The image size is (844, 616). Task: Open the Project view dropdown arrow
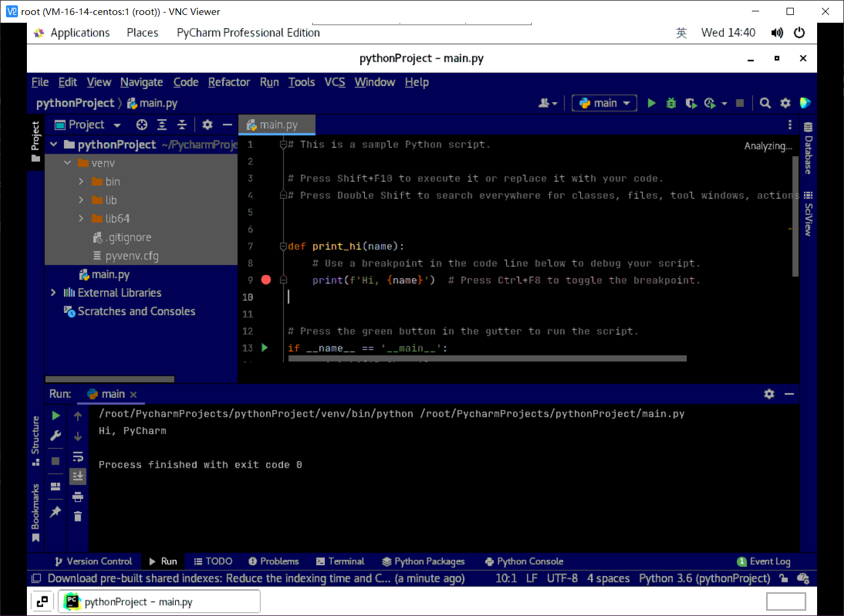point(117,125)
